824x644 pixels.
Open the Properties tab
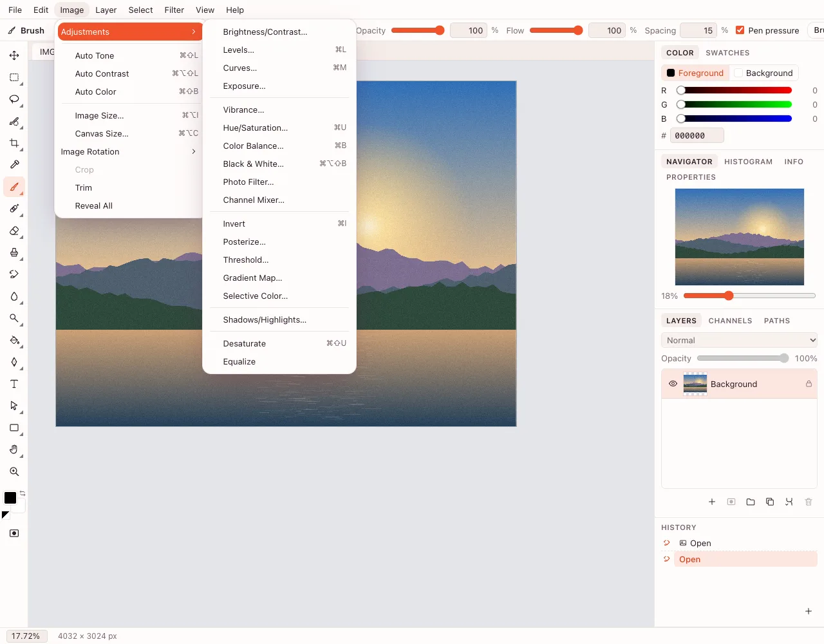tap(691, 177)
